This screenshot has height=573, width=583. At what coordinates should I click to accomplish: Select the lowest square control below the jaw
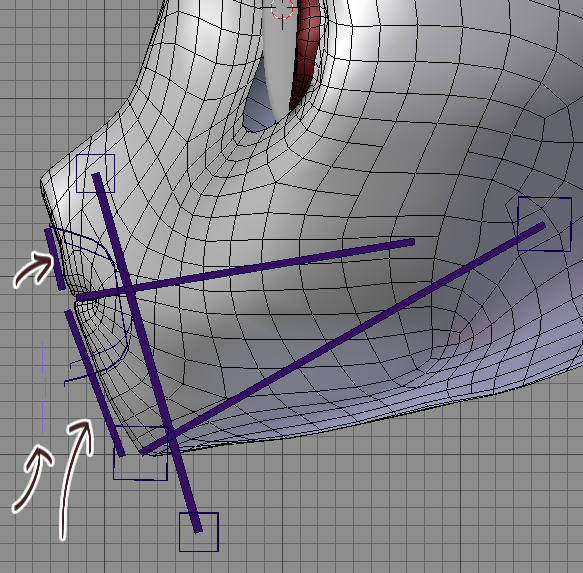(x=199, y=532)
